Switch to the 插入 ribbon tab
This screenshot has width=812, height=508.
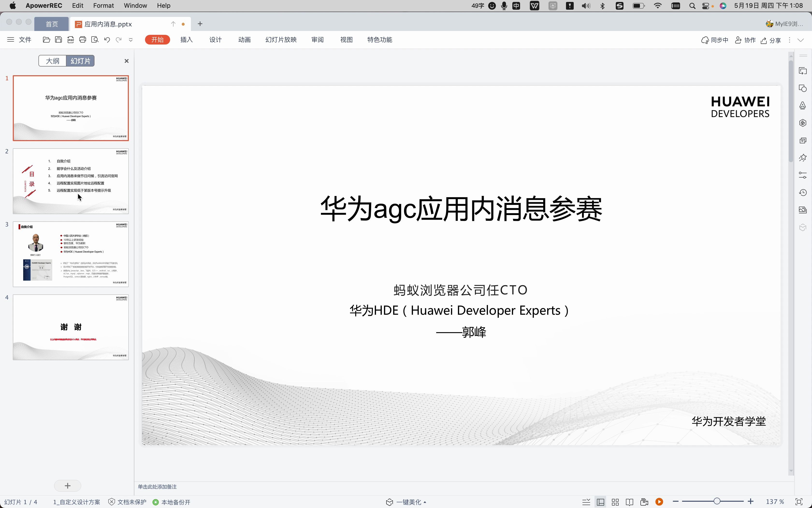187,40
